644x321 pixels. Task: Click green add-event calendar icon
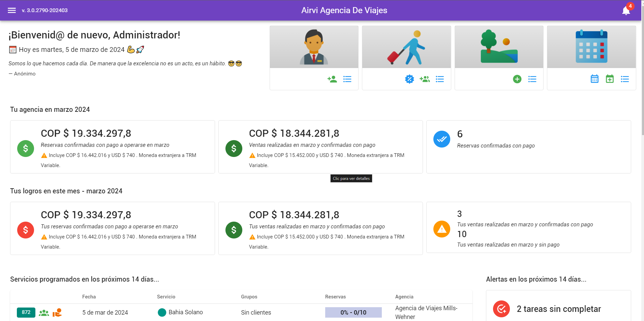click(610, 79)
